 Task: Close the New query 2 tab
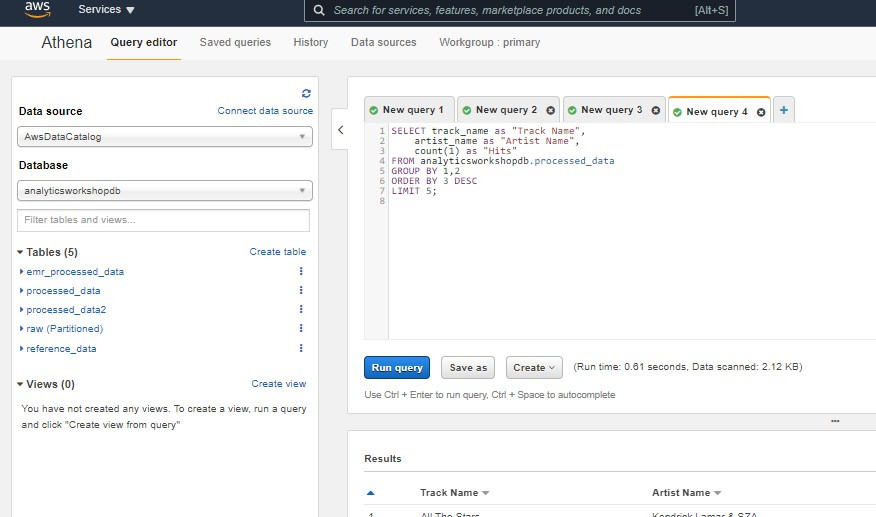click(x=550, y=111)
